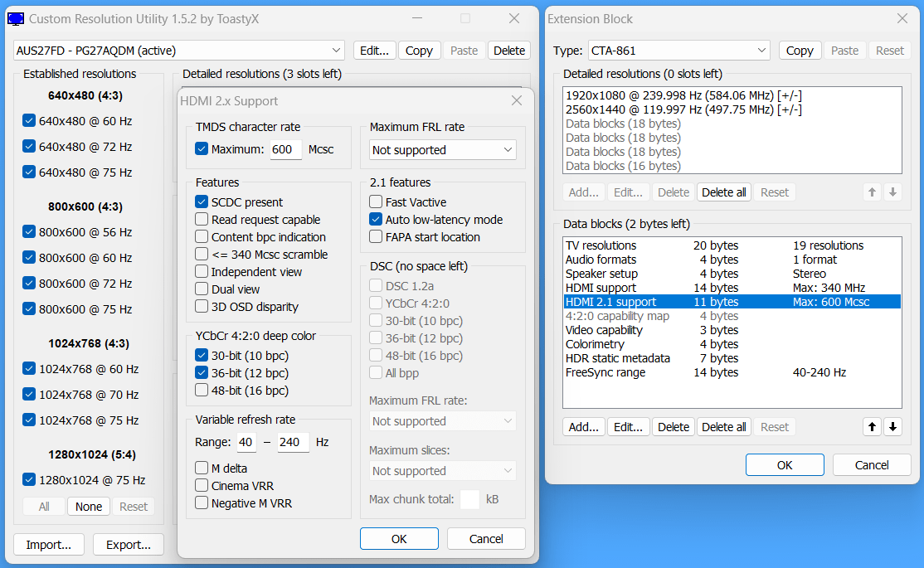924x568 pixels.
Task: Open the monitor selection dropdown AUS27FD
Action: pyautogui.click(x=179, y=51)
